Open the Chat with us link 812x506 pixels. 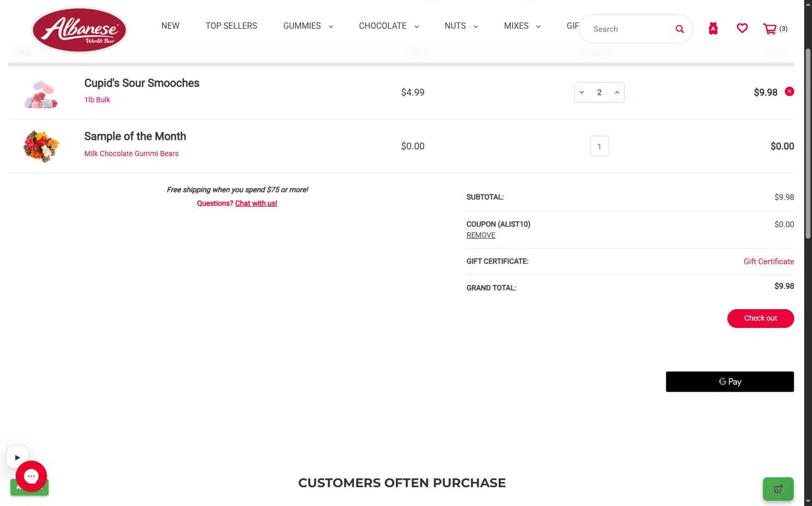pos(256,203)
